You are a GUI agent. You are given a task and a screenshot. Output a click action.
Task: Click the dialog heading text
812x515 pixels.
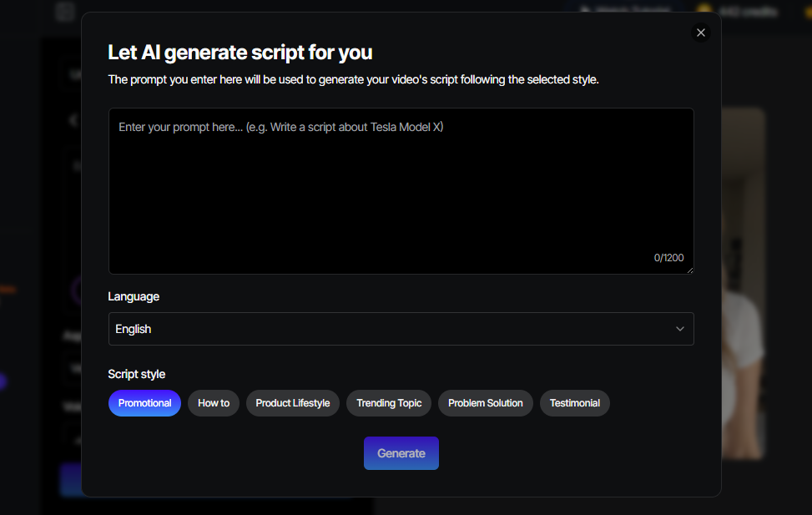click(x=240, y=53)
